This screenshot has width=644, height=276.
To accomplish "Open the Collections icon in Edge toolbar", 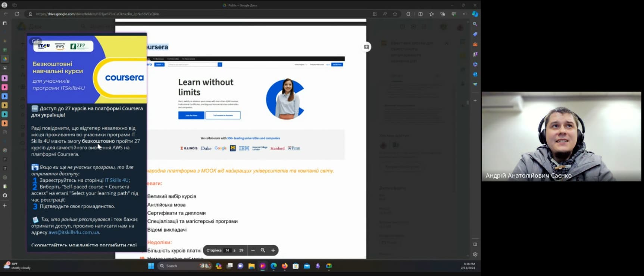I will (x=443, y=14).
